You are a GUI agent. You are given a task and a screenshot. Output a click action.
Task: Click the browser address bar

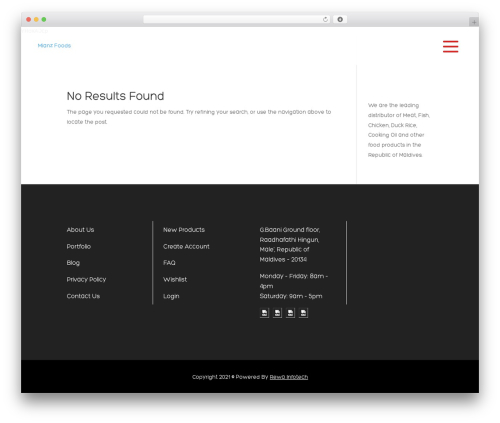(237, 19)
